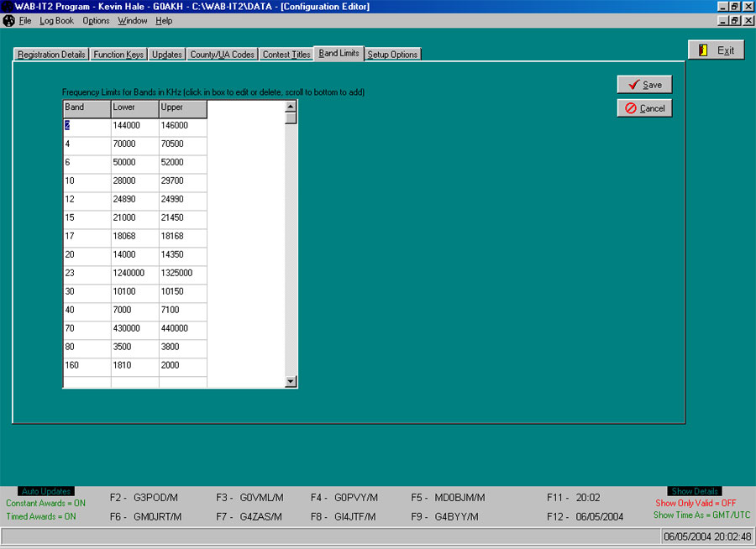Open the Contest Titles tab
This screenshot has height=549, width=756.
[x=286, y=53]
